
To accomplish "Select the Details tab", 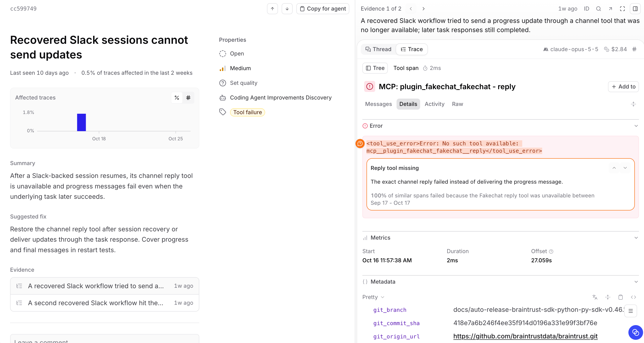I will click(x=408, y=104).
